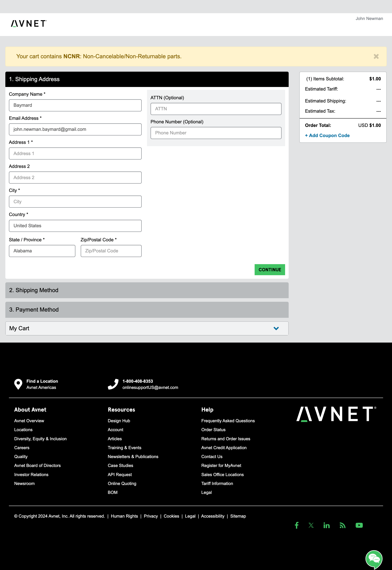Click the Avnet logo in the header

tap(28, 24)
